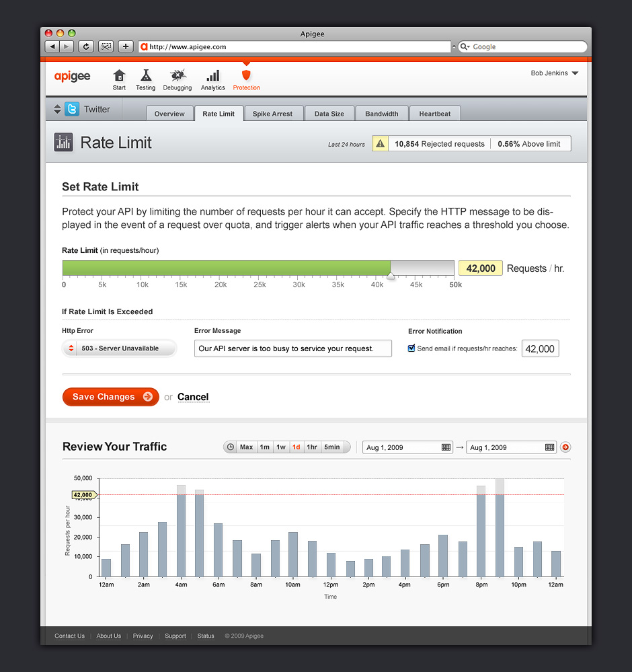Viewport: 632px width, 672px height.
Task: Select the 1hr time range toggle
Action: [x=312, y=447]
